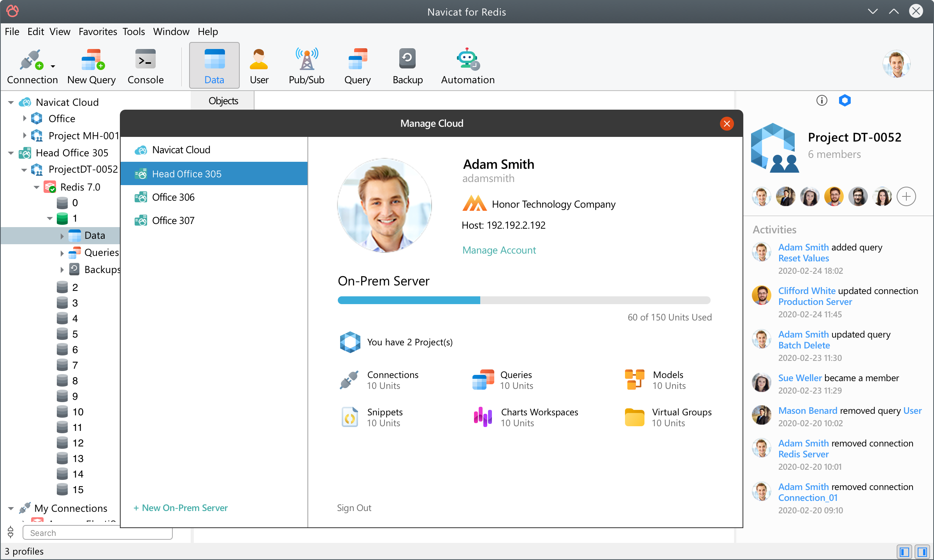Click the Connections units icon
Viewport: 934px width, 560px height.
tap(349, 380)
